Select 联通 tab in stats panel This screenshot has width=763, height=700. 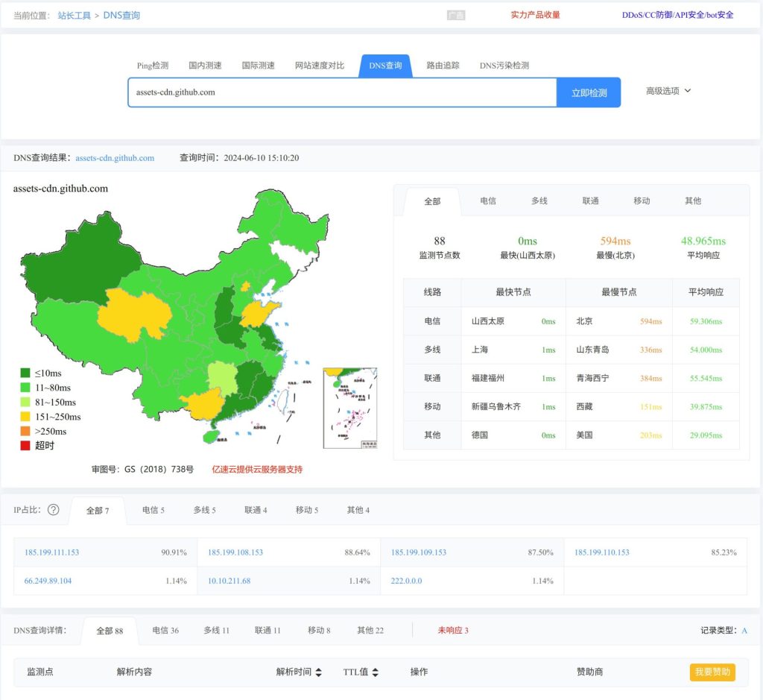point(590,201)
